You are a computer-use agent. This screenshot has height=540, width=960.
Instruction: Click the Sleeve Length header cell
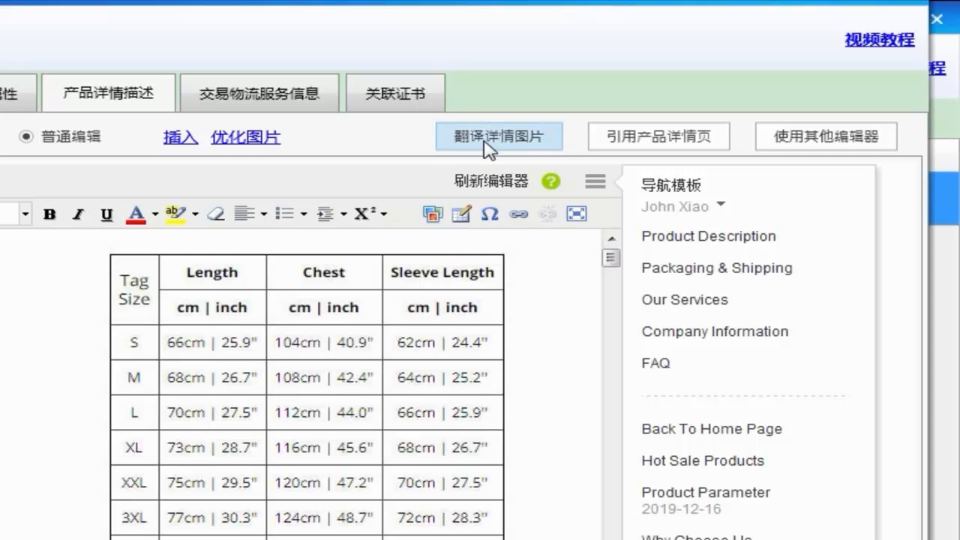[442, 272]
